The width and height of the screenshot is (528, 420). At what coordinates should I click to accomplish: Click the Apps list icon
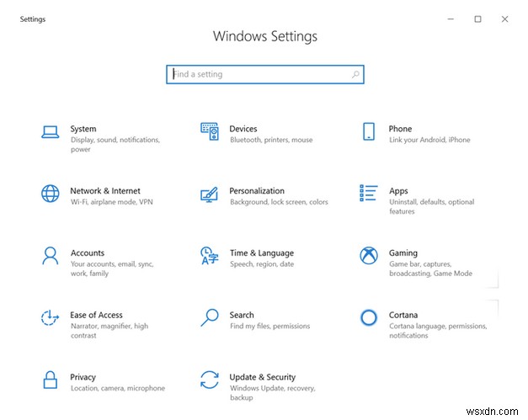(x=369, y=194)
